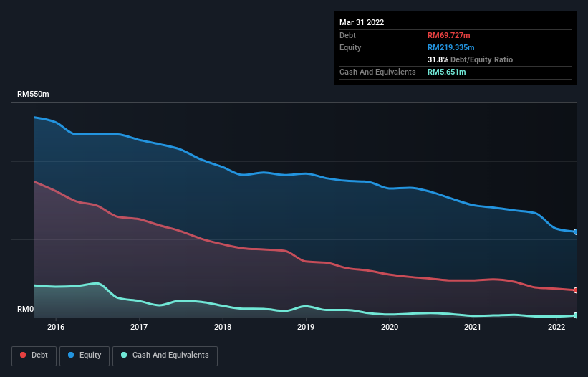Select the 2021 x-axis label
588x377 pixels.
point(473,327)
